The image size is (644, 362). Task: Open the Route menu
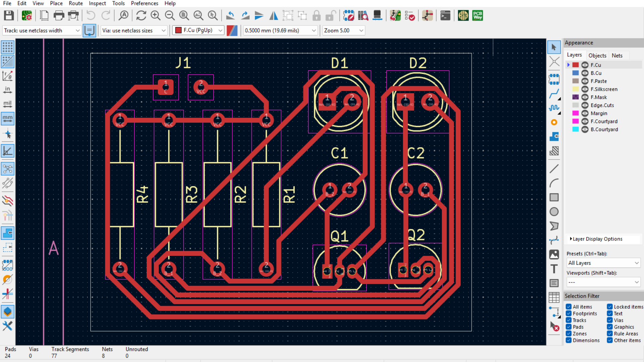point(75,3)
